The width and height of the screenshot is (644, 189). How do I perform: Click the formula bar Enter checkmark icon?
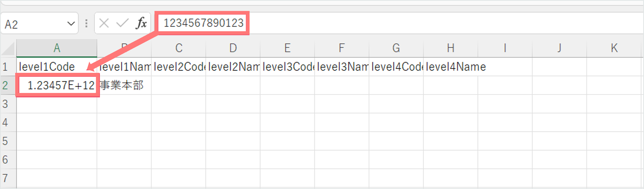tap(123, 23)
